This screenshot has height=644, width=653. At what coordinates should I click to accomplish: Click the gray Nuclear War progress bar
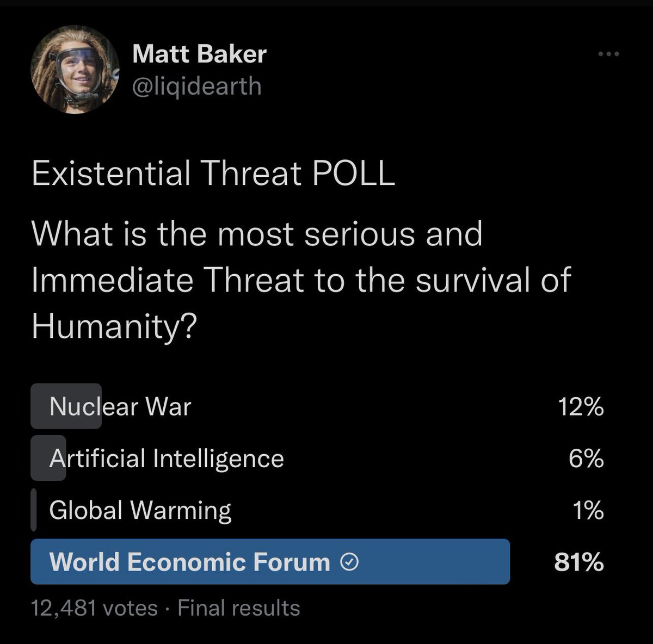point(66,406)
